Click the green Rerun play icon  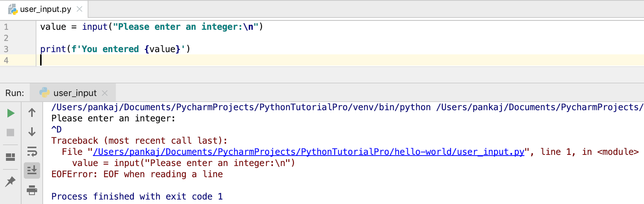[x=11, y=113]
